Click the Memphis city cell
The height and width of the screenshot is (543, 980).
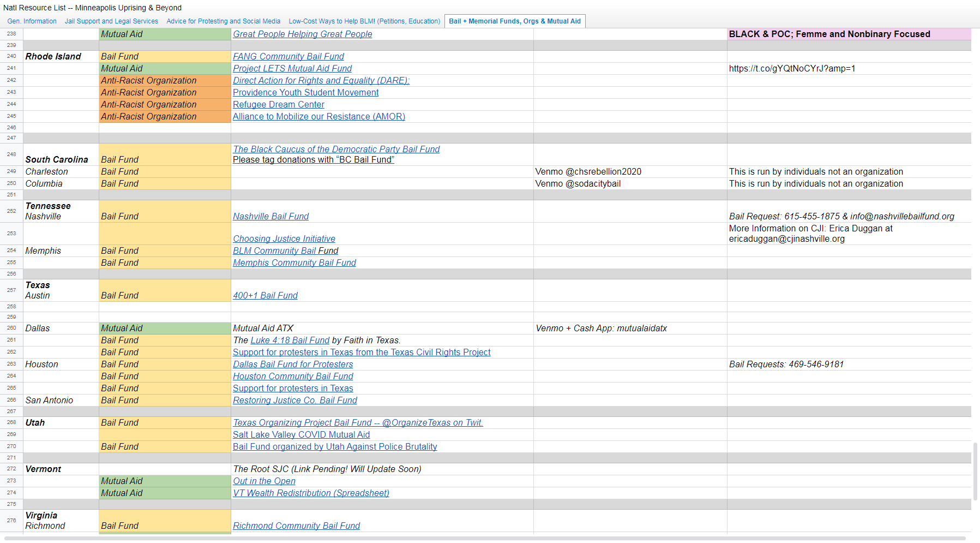click(61, 250)
